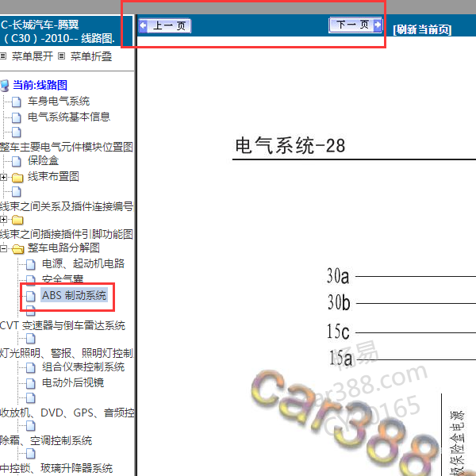Open 除霜、空调控制系统 entry
The height and width of the screenshot is (476, 476).
[x=46, y=440]
